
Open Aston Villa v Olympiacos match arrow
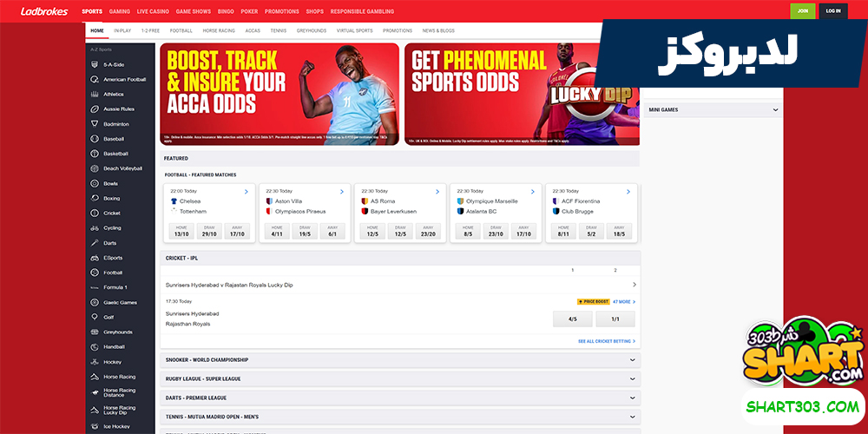tap(341, 192)
